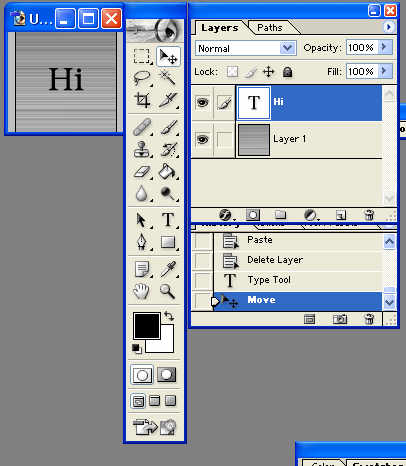406x466 pixels.
Task: Jump to ImageReady icon
Action: pyautogui.click(x=155, y=427)
